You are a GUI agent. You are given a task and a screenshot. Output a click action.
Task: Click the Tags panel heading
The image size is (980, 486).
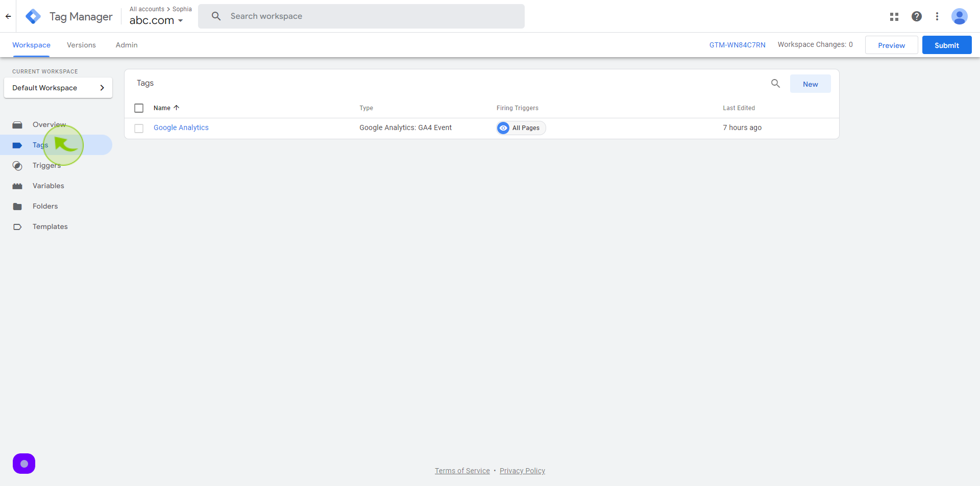[x=145, y=83]
